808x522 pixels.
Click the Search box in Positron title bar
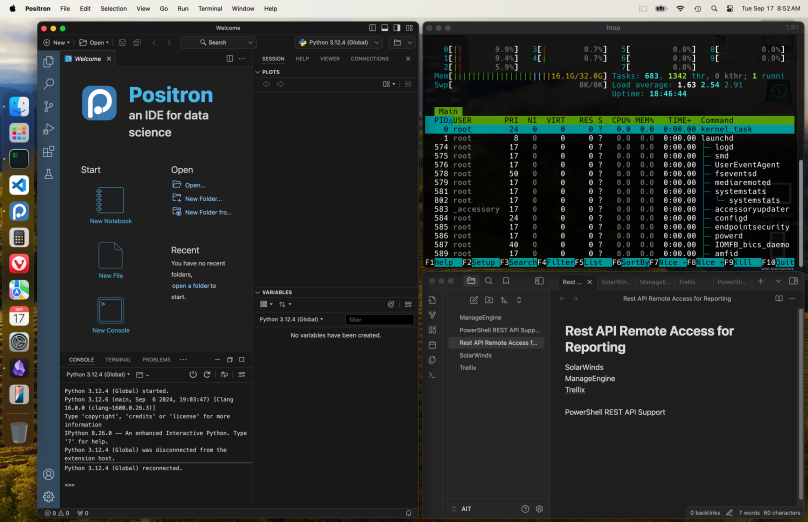tap(218, 43)
